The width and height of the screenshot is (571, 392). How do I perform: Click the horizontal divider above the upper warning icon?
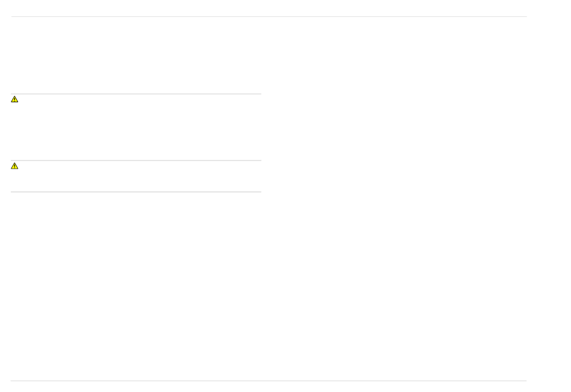coord(136,94)
